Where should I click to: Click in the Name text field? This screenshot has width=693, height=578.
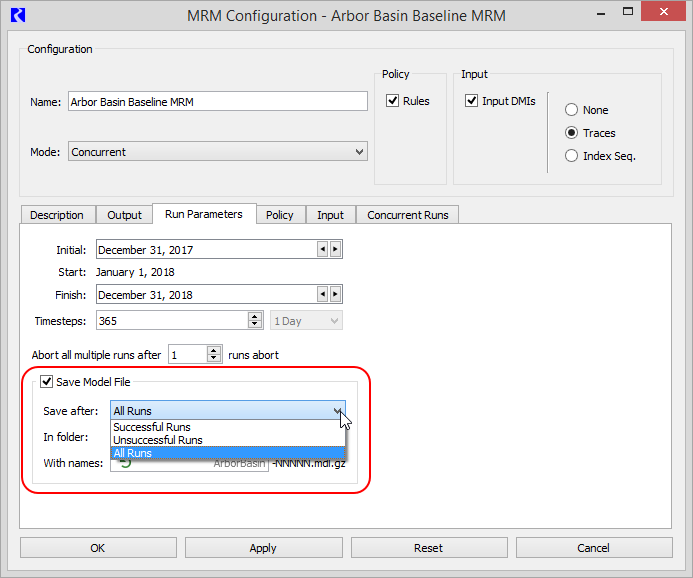pos(217,102)
